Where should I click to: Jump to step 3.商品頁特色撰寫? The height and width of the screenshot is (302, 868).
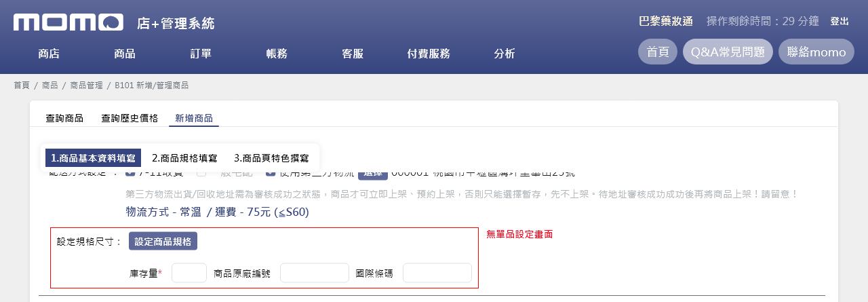pos(271,158)
